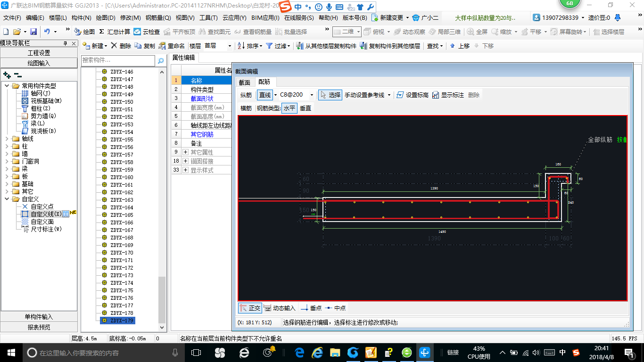Collapse the 常用构件类型 tree node
The image size is (644, 362).
click(7, 86)
